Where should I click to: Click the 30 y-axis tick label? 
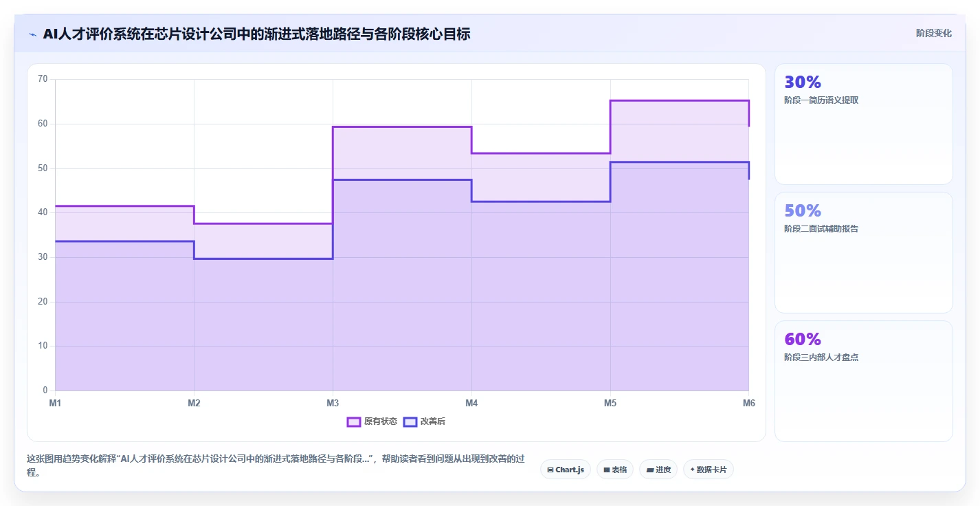click(43, 257)
